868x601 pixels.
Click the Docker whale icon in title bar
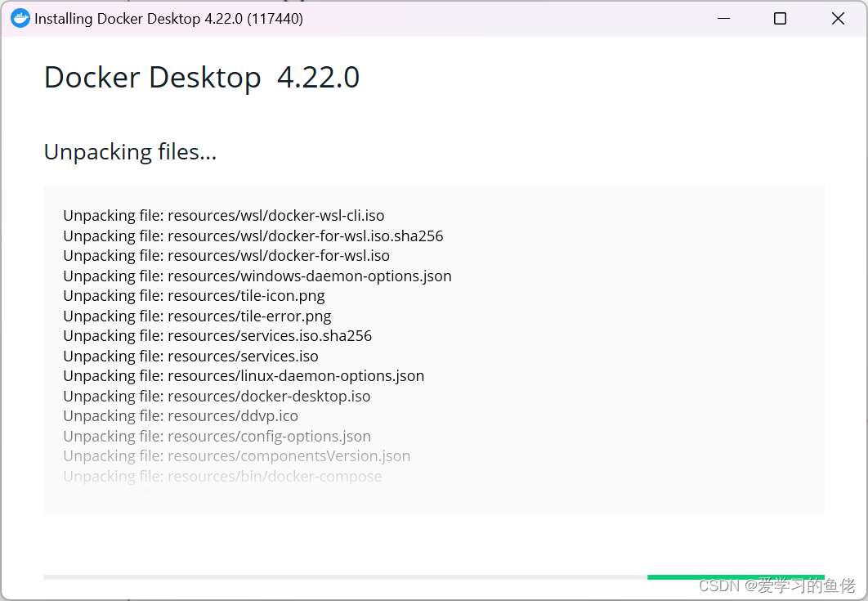[20, 18]
